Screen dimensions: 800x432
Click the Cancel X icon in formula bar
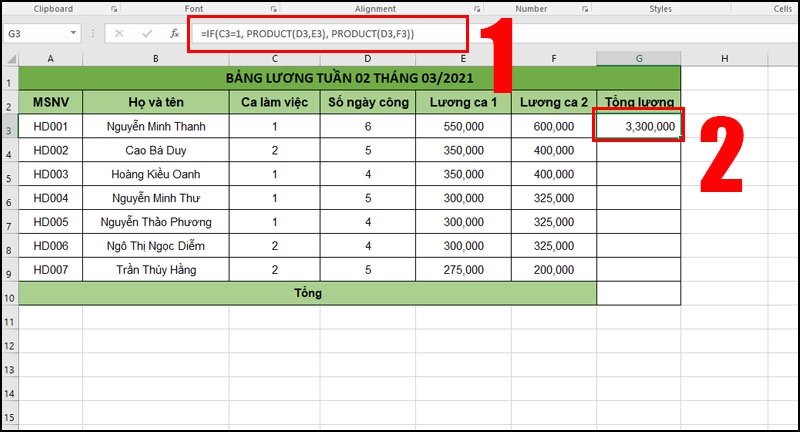point(119,33)
